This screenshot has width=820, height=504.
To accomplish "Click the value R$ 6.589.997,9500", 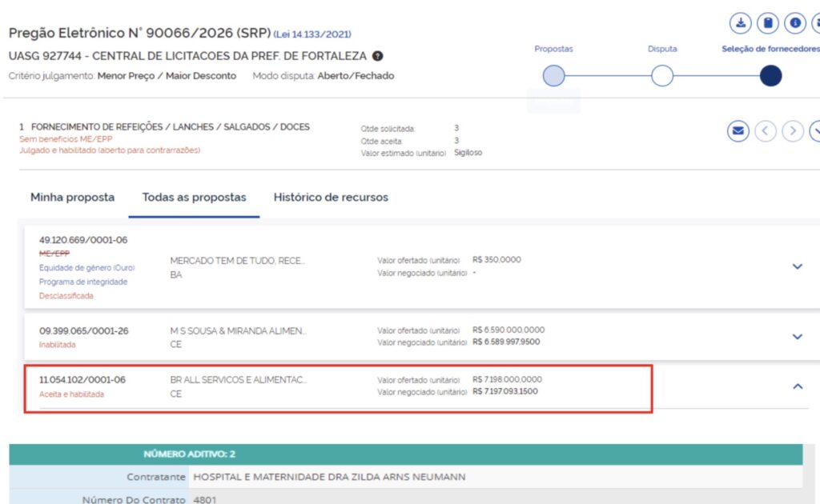I will coord(506,342).
